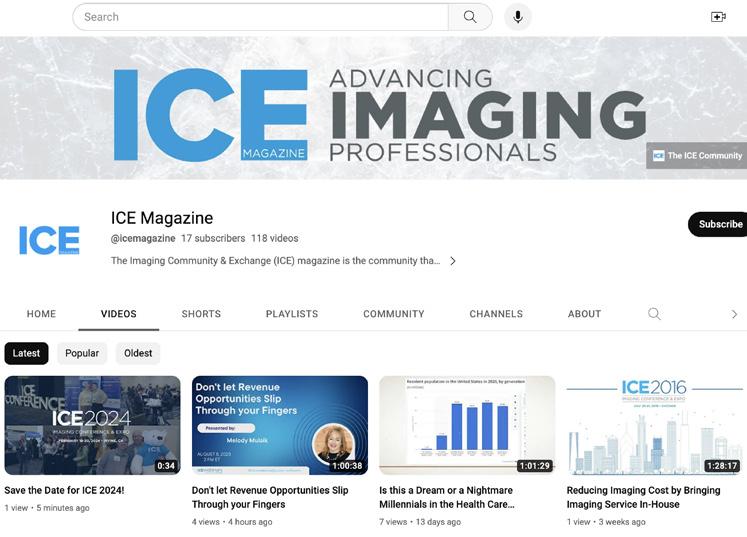Switch to the PLAYLISTS tab
The image size is (747, 537).
point(292,314)
